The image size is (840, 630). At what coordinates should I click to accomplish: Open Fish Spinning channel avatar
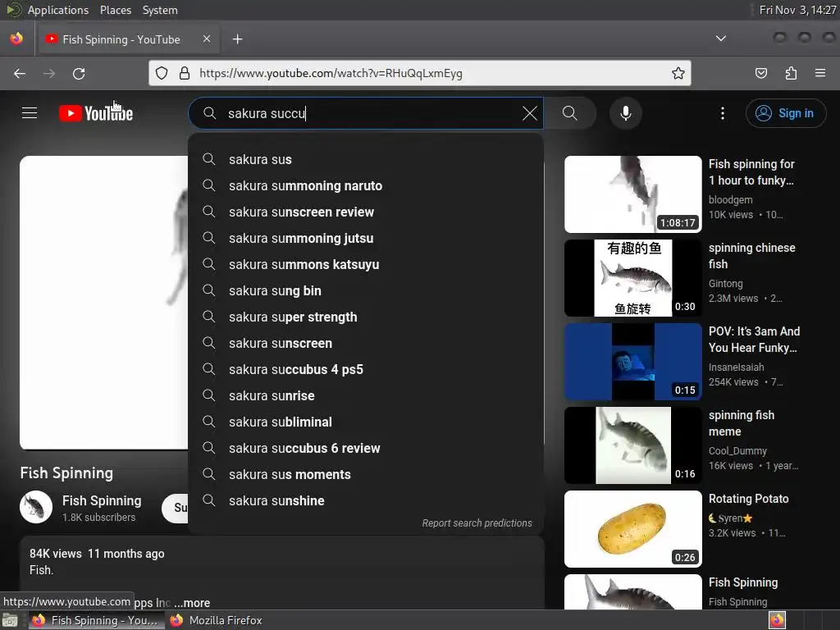point(36,507)
